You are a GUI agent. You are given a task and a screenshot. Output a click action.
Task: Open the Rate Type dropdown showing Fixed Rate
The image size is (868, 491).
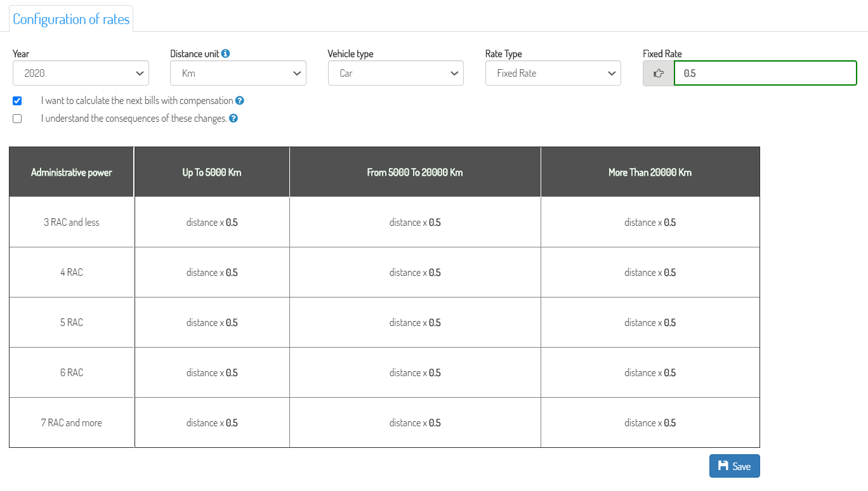click(553, 73)
